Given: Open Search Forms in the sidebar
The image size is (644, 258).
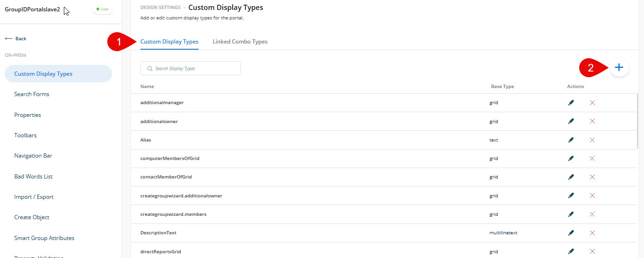Looking at the screenshot, I should [x=32, y=94].
